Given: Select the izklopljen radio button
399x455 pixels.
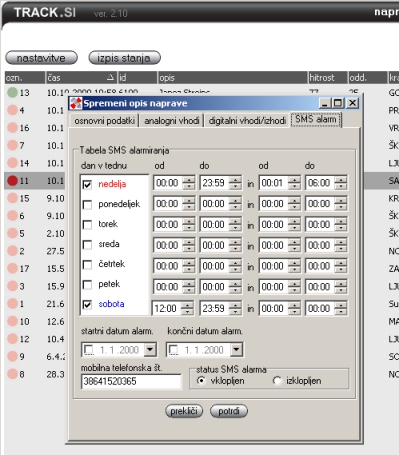Looking at the screenshot, I should pos(277,380).
